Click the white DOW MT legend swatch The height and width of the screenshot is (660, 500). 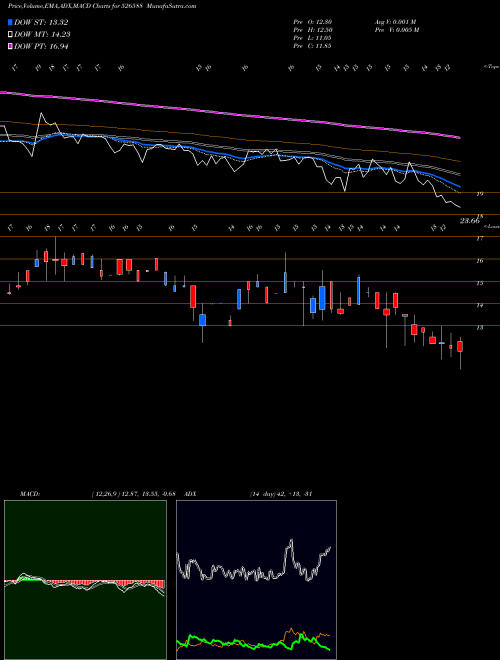[10, 35]
